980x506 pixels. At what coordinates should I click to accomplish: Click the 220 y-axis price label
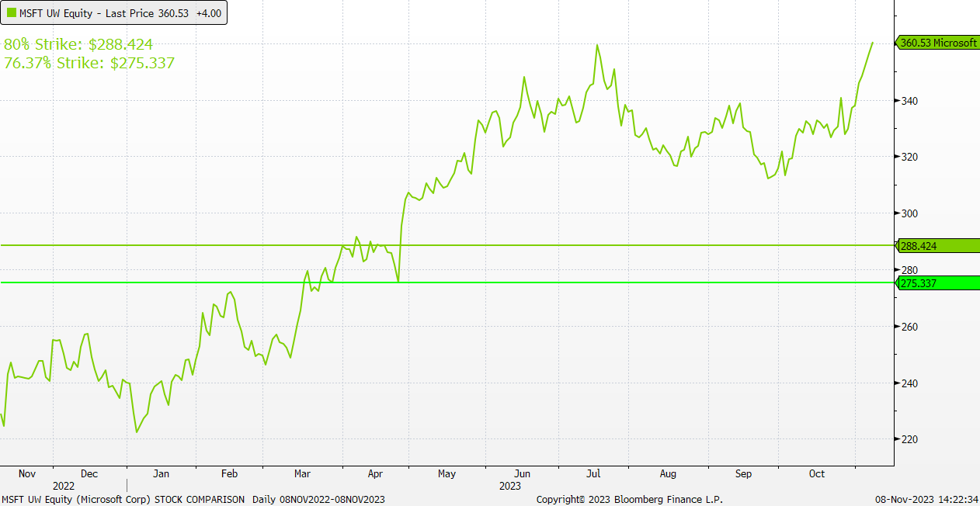pyautogui.click(x=910, y=439)
